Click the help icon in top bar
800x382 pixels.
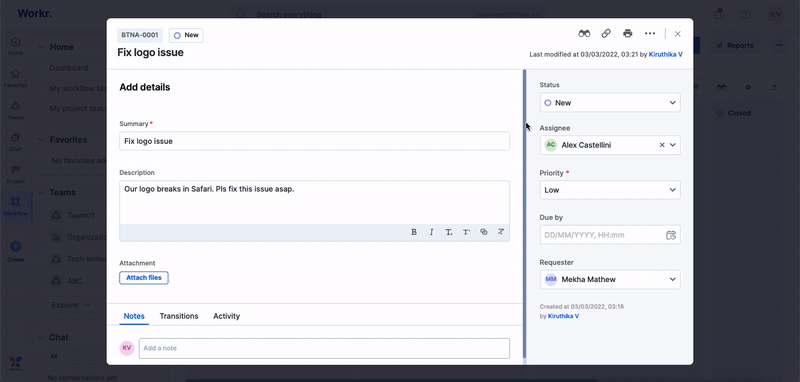[x=745, y=15]
